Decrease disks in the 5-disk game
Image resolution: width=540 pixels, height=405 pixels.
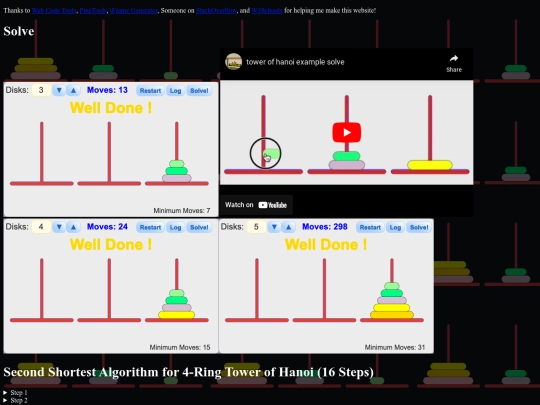pos(274,227)
